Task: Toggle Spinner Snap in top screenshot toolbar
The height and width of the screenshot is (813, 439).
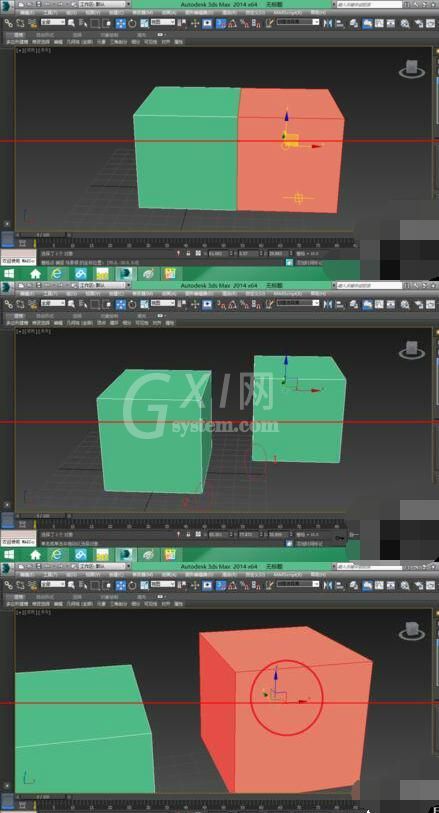Action: point(256,23)
